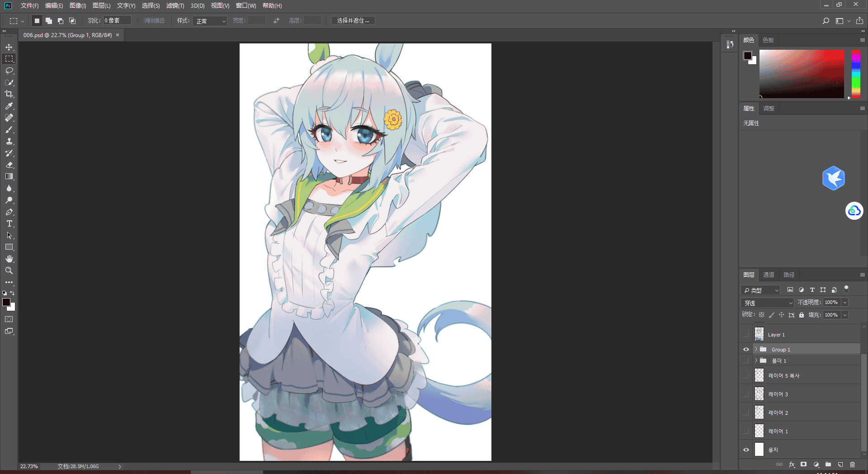Select the Clone Stamp tool
Image resolution: width=868 pixels, height=474 pixels.
9,141
